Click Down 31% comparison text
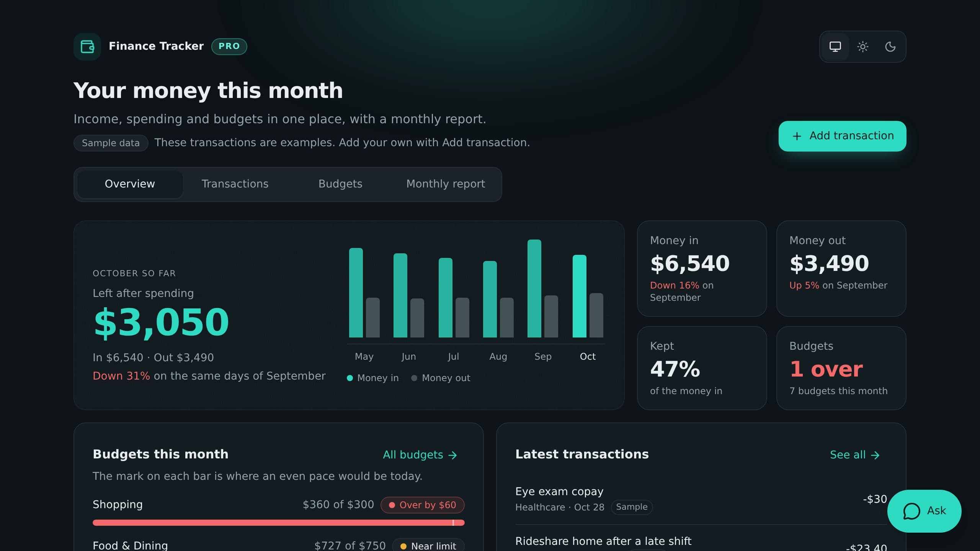980x551 pixels. 121,376
